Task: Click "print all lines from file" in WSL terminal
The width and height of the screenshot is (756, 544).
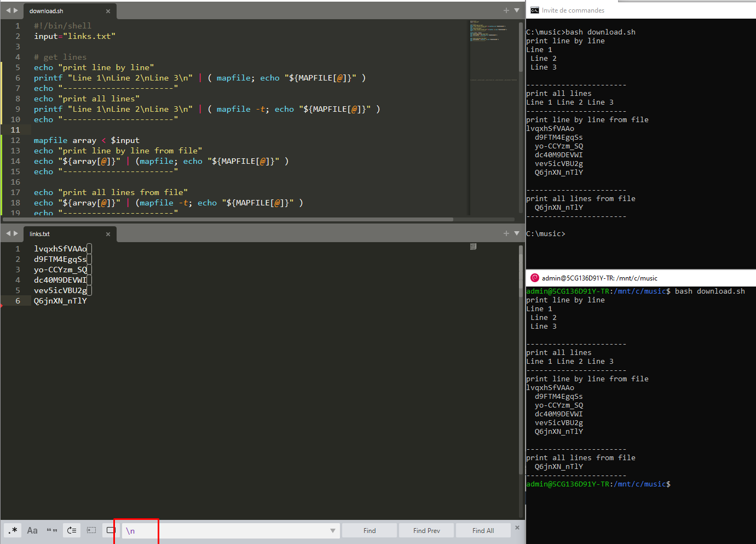Action: (581, 458)
